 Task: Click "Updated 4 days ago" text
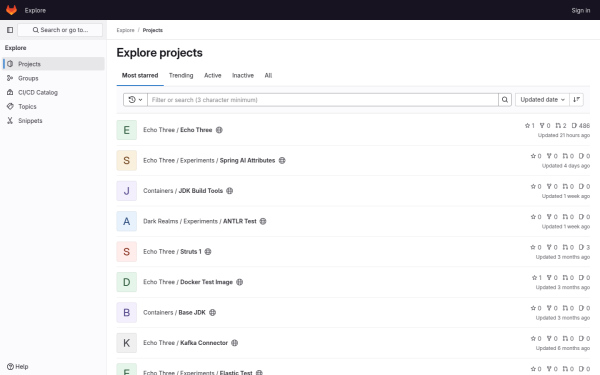tap(566, 166)
